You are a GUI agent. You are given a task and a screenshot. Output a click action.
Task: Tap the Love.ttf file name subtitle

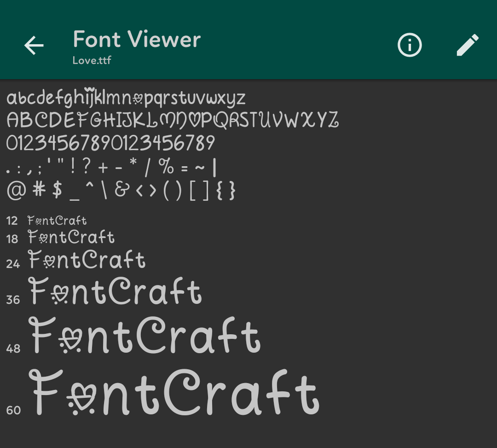tap(92, 60)
